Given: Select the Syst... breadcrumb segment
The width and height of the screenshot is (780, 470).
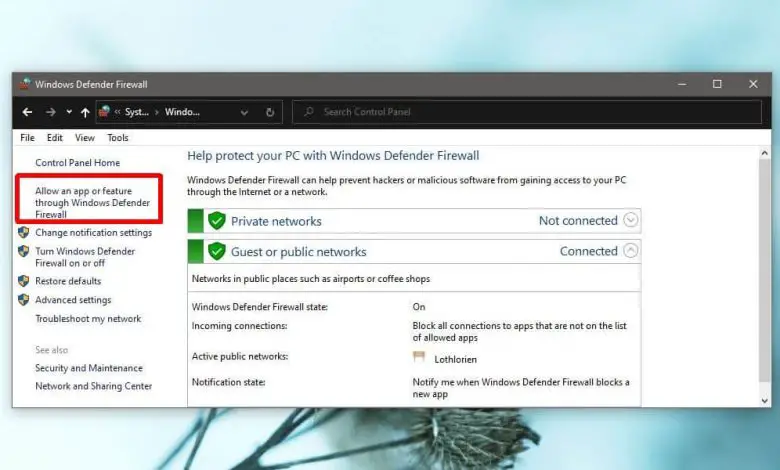Looking at the screenshot, I should click(x=136, y=112).
